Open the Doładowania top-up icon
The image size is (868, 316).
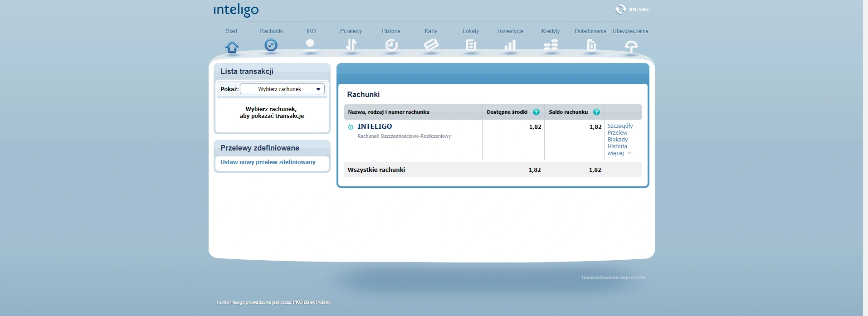591,45
